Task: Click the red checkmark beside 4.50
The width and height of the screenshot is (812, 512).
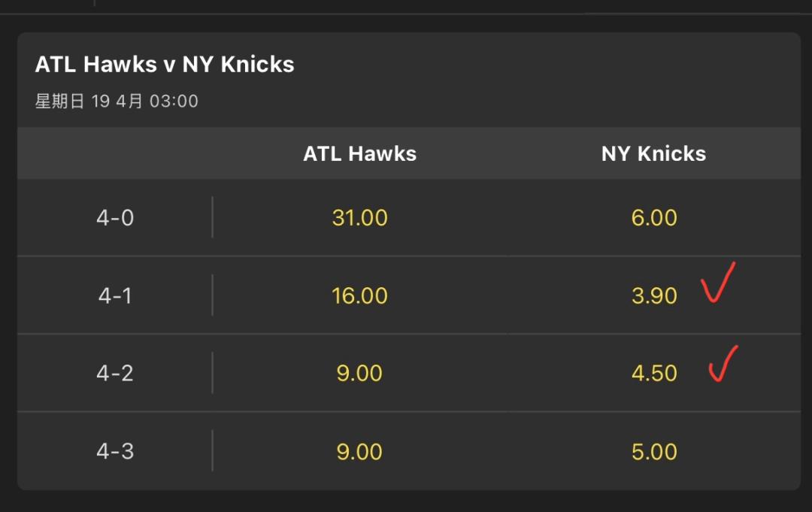Action: [723, 364]
